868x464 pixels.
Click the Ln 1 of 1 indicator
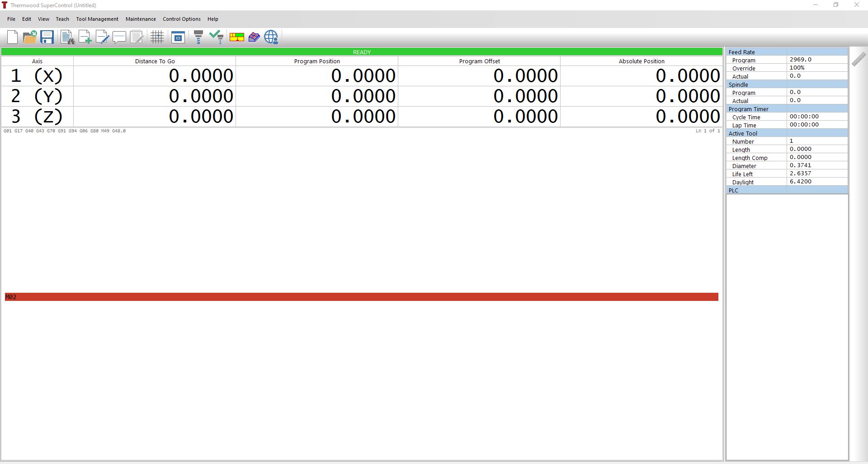[x=708, y=131]
